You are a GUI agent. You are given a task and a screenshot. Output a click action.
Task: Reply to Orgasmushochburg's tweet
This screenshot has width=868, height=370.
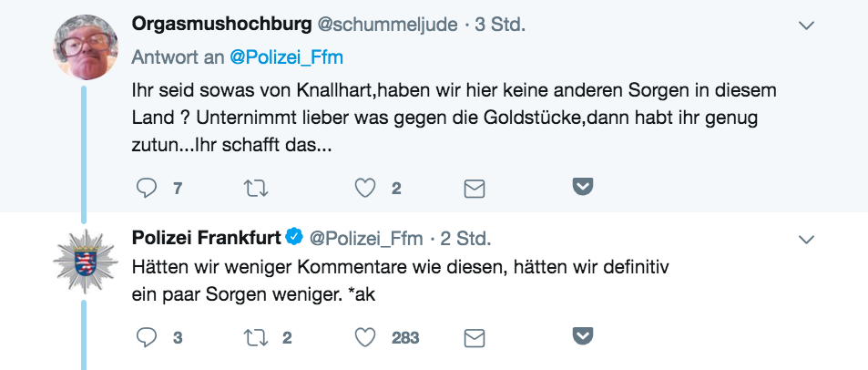point(147,189)
